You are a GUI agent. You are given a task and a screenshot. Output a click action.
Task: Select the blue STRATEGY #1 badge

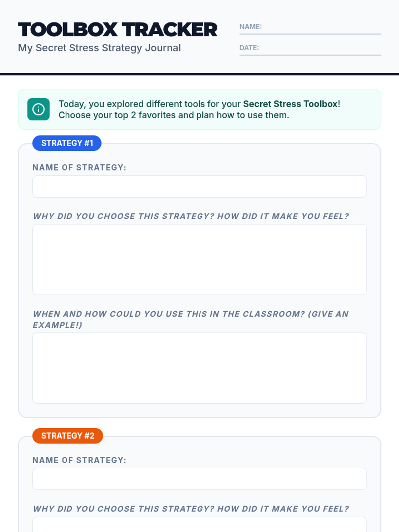click(67, 143)
